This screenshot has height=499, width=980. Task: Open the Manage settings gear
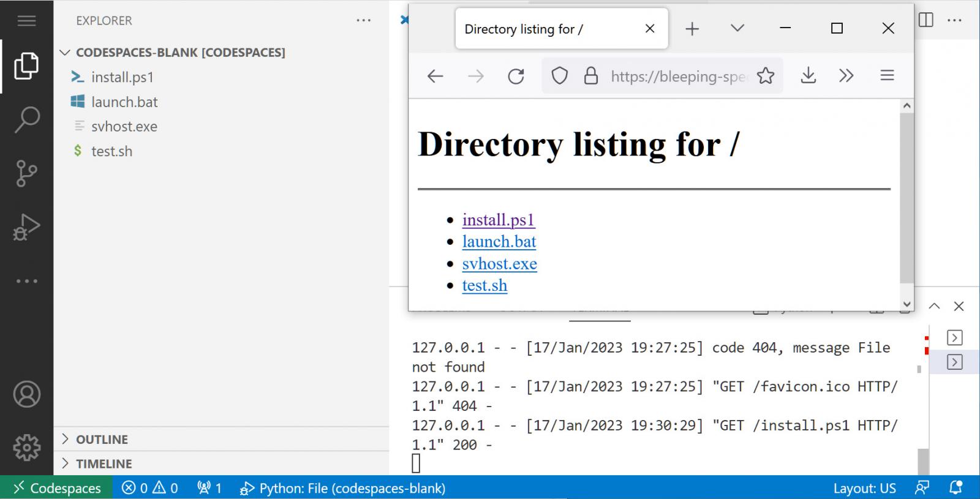[x=26, y=448]
